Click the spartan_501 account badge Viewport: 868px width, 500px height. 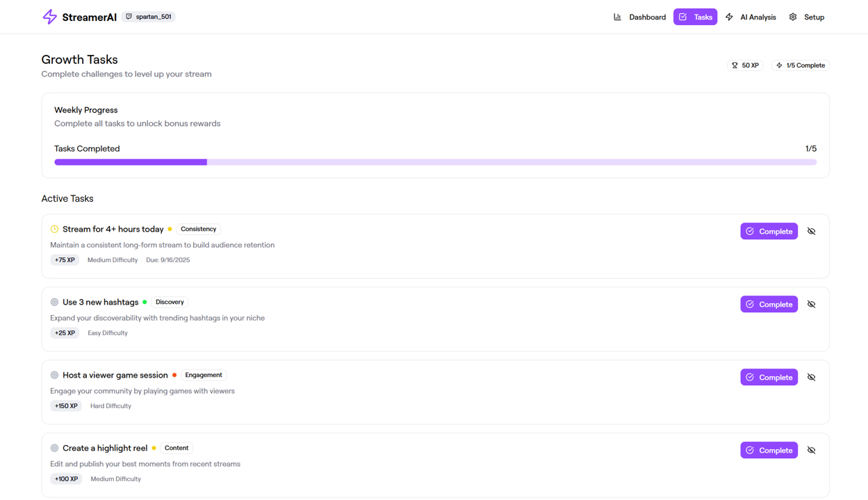click(x=149, y=17)
